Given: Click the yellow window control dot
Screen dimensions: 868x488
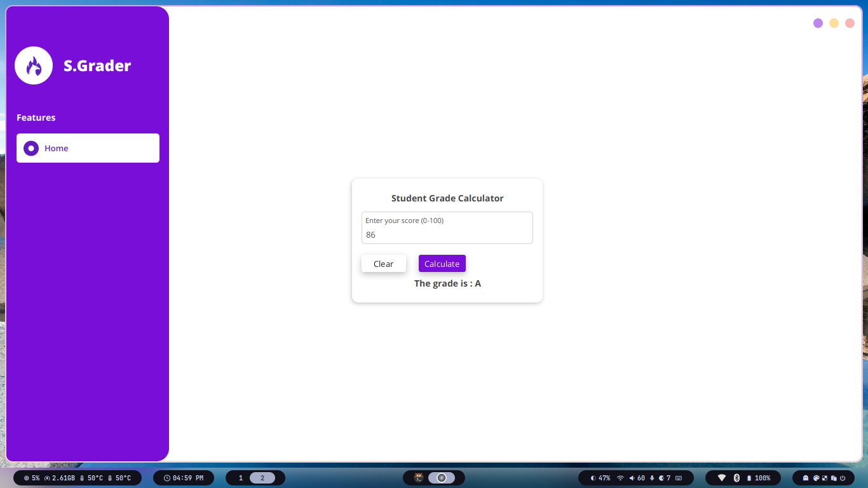Looking at the screenshot, I should (834, 24).
